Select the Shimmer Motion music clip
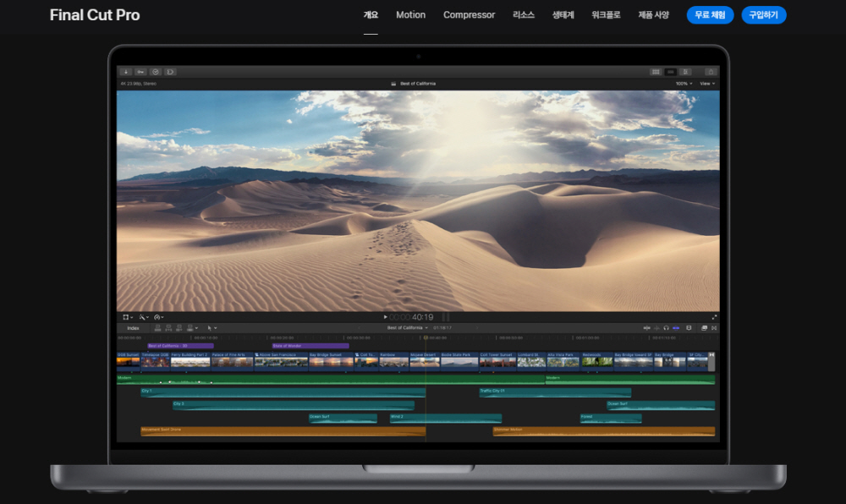The width and height of the screenshot is (846, 504). pos(604,431)
